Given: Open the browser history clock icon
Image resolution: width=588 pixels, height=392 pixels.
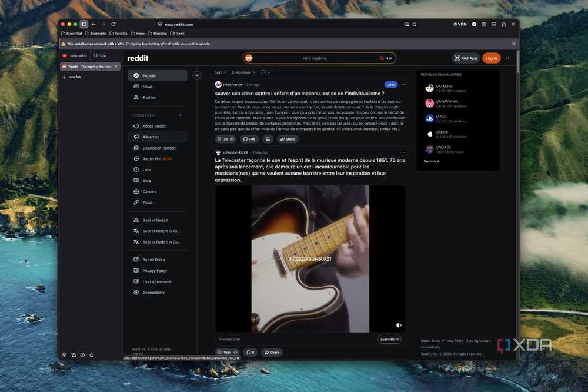Looking at the screenshot, I should [x=82, y=355].
